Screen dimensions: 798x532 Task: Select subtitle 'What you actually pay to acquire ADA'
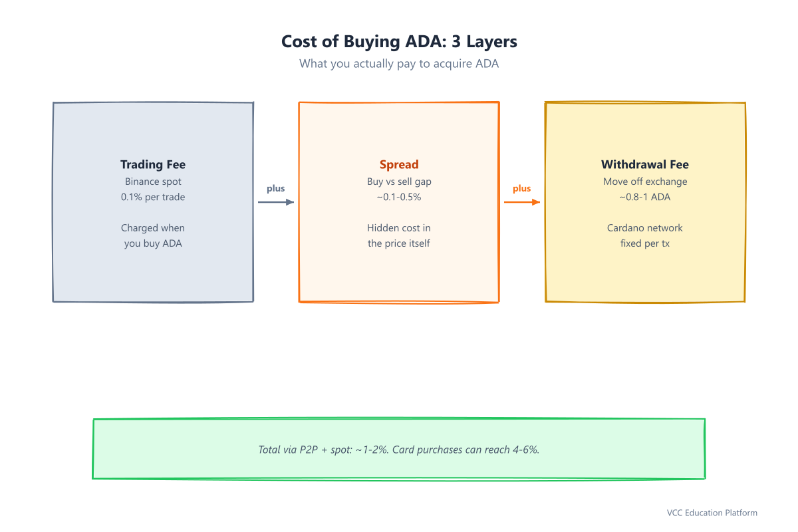tap(399, 64)
